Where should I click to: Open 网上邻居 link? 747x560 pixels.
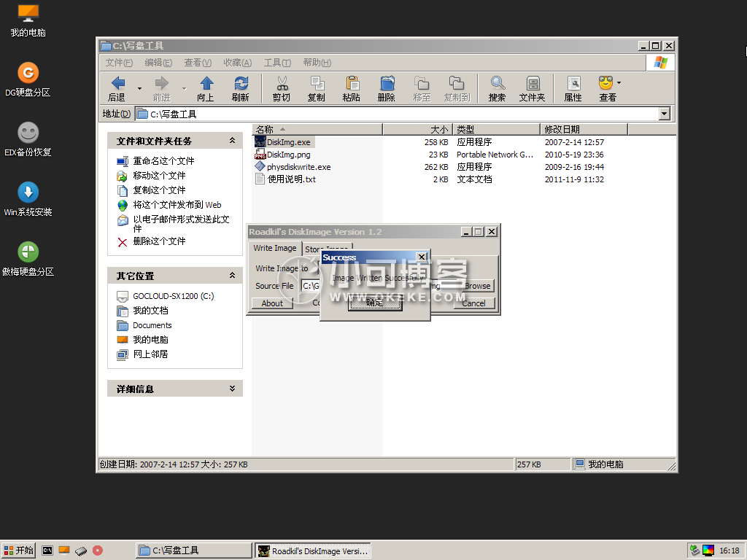coord(150,354)
